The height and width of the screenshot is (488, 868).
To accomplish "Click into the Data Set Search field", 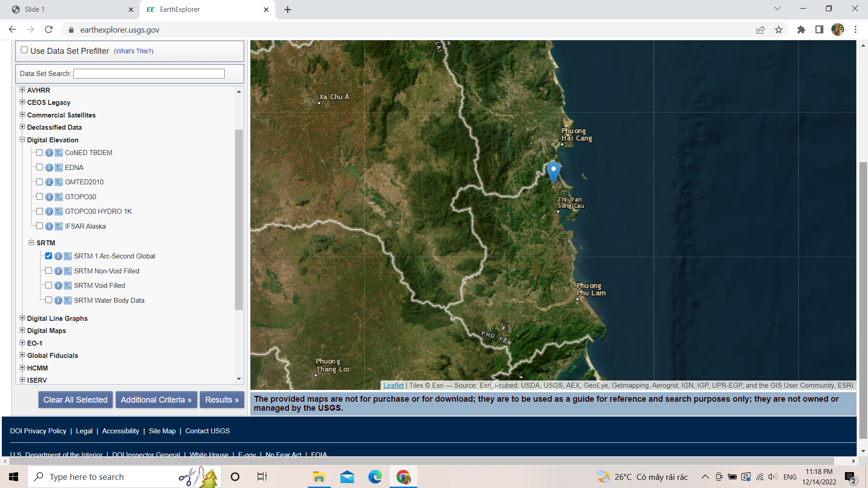I will 149,74.
